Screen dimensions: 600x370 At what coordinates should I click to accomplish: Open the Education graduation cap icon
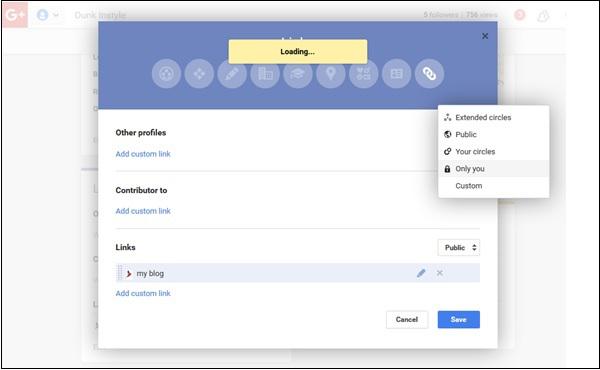(x=298, y=73)
